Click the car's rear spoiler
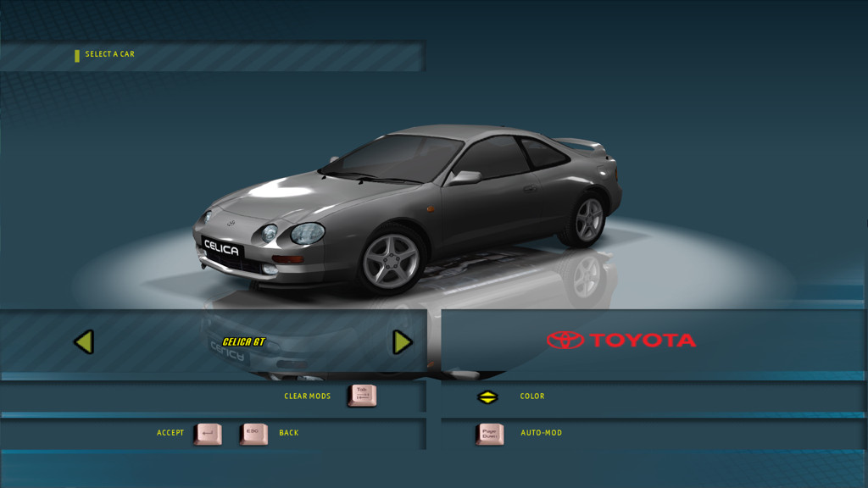 pos(583,144)
